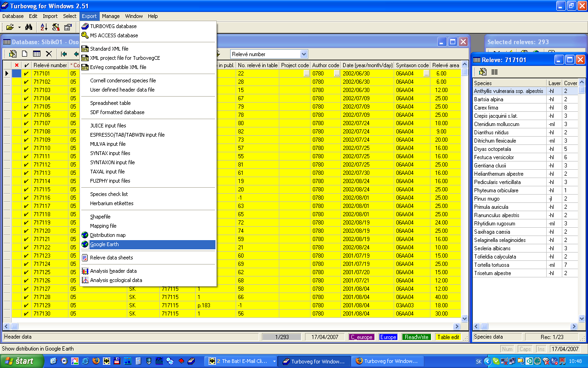Viewport: 588px width, 368px height.
Task: Toggle checkmark for relevé 717124
Action: (x=27, y=264)
